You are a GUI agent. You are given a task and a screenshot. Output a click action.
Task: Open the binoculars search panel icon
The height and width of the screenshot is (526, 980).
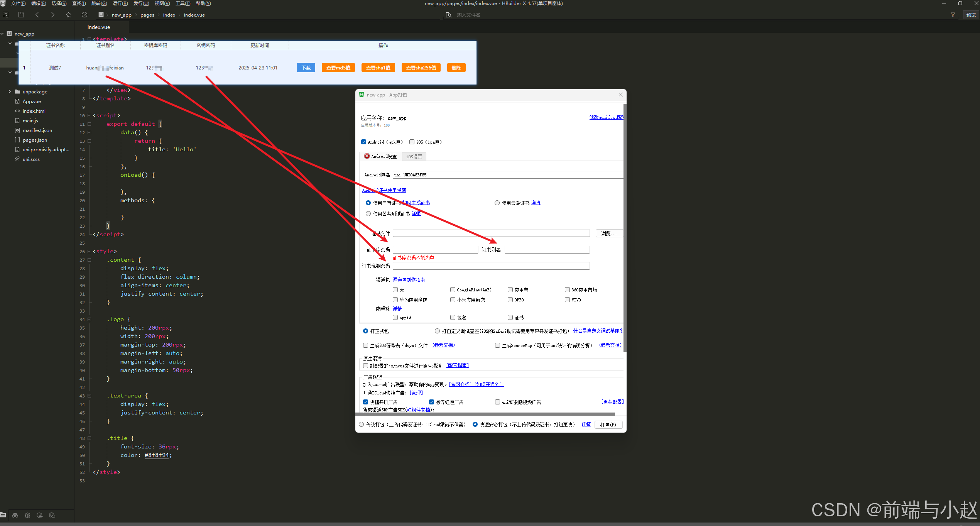[15, 515]
